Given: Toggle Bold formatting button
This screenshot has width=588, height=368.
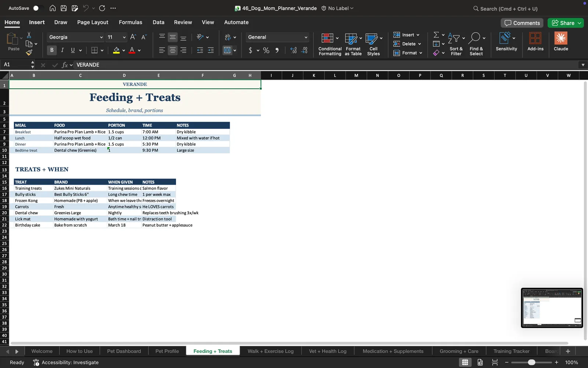Looking at the screenshot, I should click(52, 50).
